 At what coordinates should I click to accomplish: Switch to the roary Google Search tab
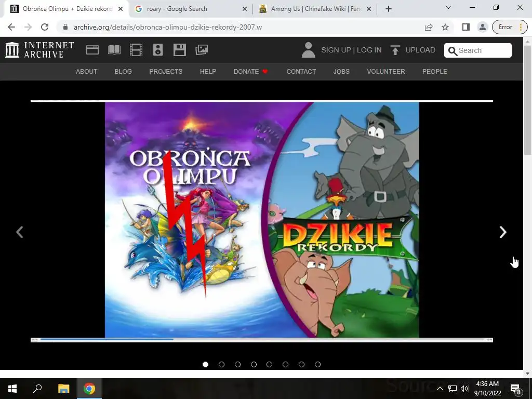(191, 9)
